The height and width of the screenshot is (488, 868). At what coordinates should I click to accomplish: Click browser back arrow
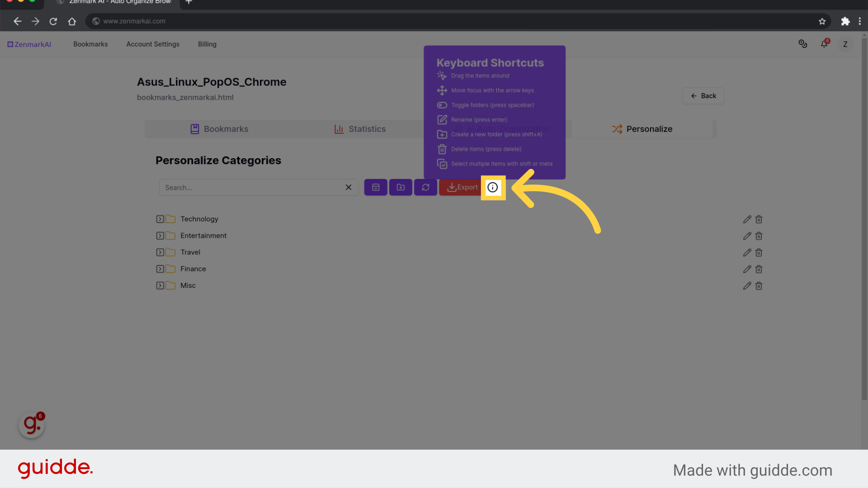point(18,21)
